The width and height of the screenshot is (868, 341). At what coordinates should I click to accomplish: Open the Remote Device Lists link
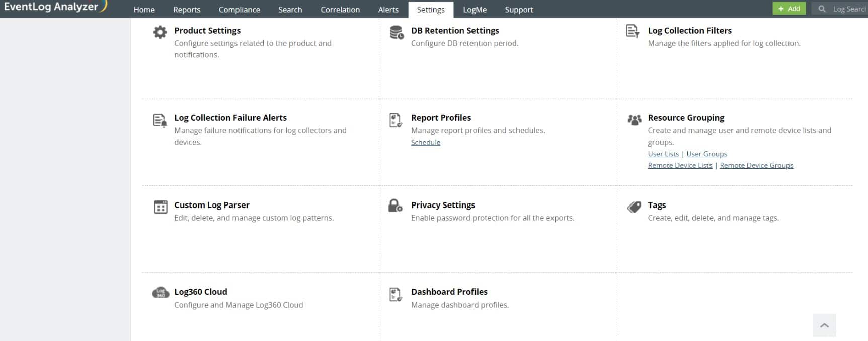(x=680, y=165)
